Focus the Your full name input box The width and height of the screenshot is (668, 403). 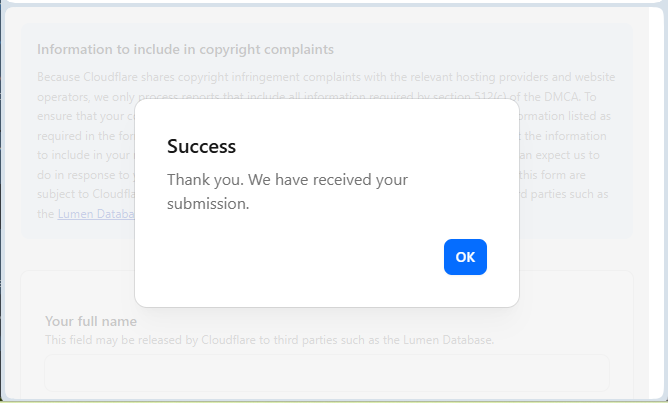pos(327,373)
